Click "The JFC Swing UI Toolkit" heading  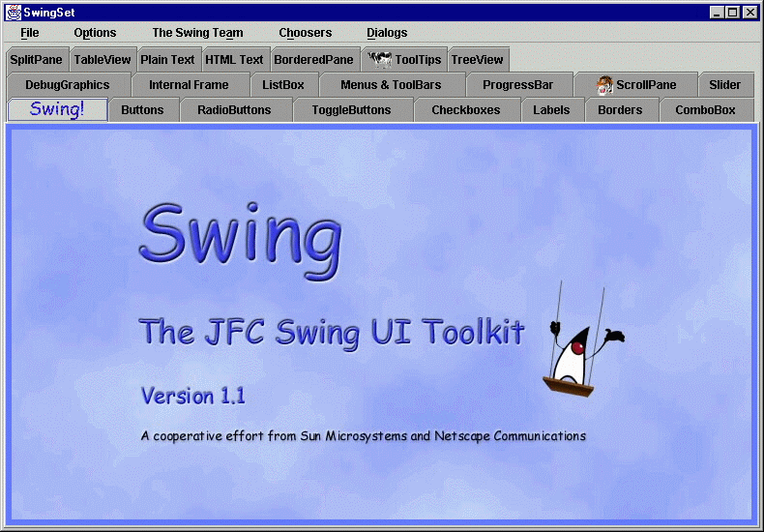(x=332, y=334)
